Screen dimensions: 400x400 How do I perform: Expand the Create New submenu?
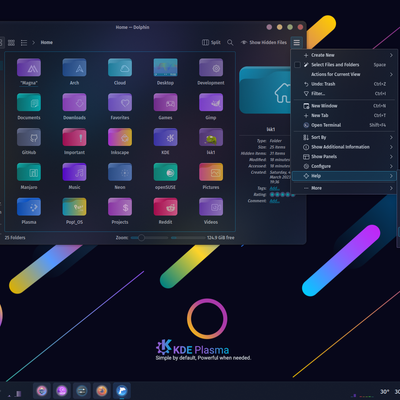click(344, 55)
